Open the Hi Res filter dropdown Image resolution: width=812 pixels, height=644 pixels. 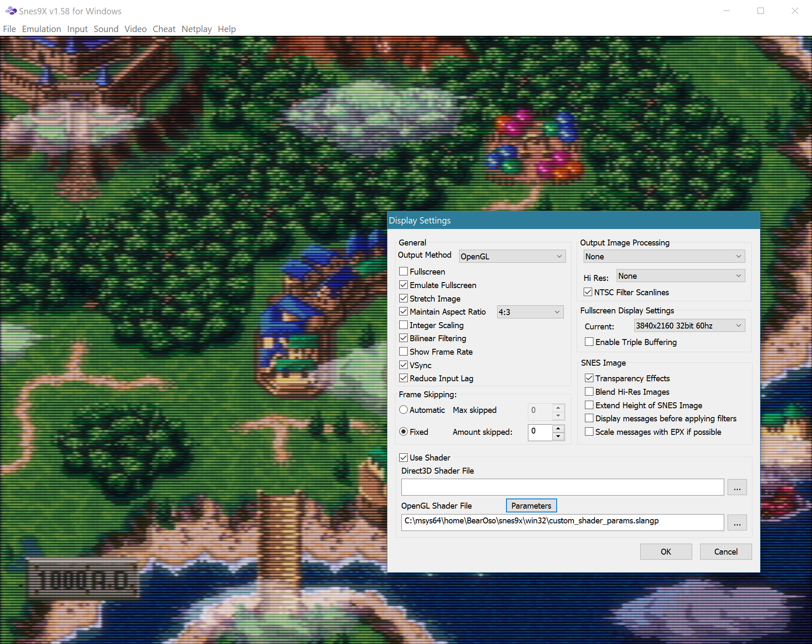click(x=680, y=276)
